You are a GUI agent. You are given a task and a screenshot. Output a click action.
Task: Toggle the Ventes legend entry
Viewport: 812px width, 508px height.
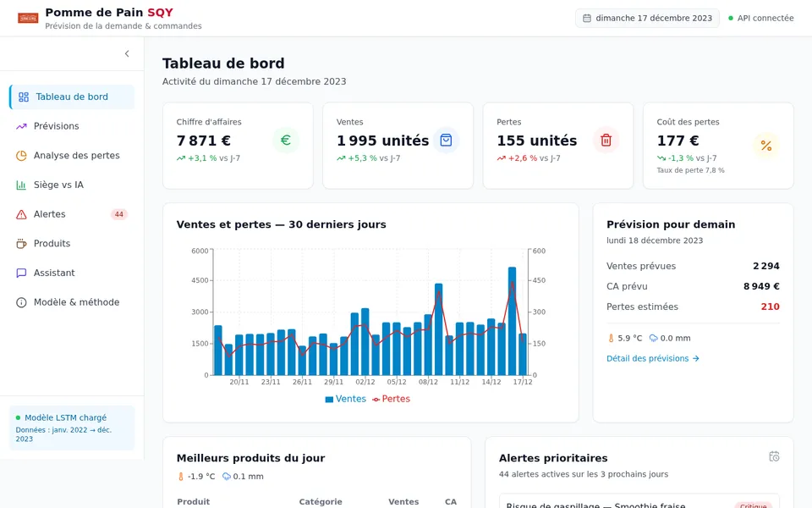[345, 399]
